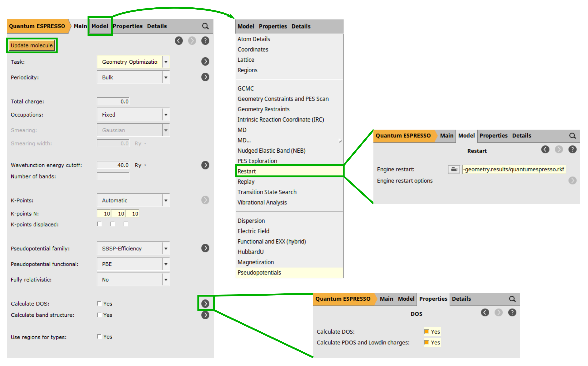
Task: Open search via the magnifier icon
Action: [x=206, y=26]
